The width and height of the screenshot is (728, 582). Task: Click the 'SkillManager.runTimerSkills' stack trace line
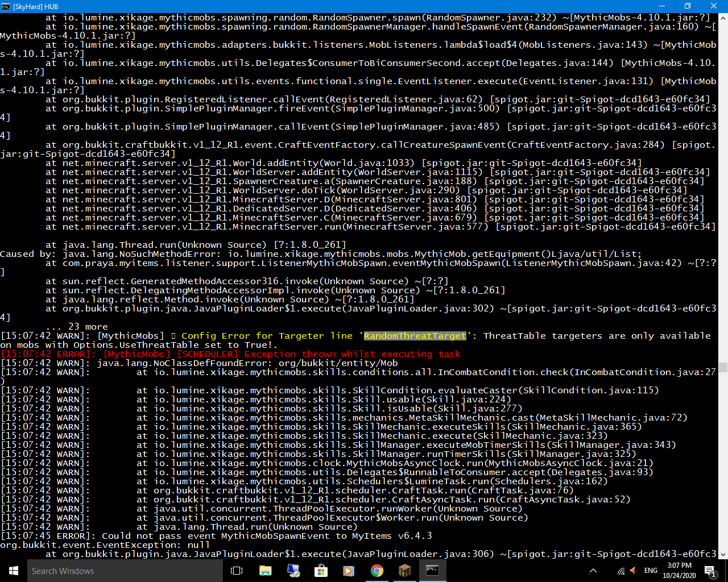tap(318, 454)
